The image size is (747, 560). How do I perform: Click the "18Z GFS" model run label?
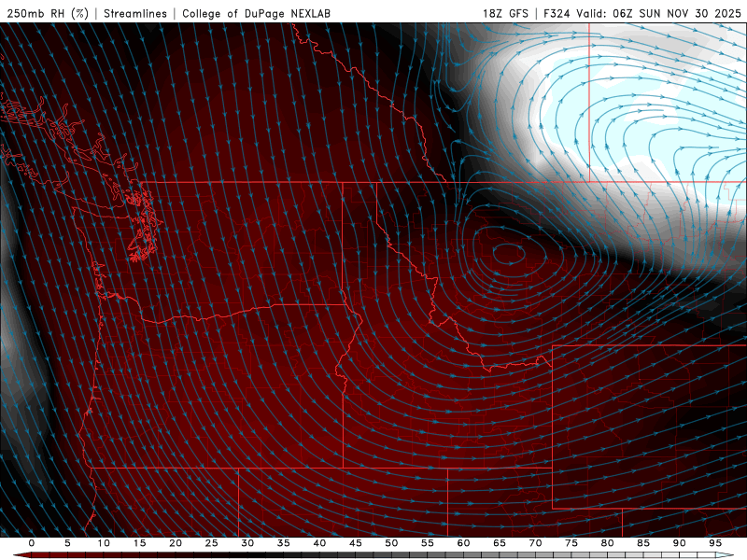coord(505,13)
